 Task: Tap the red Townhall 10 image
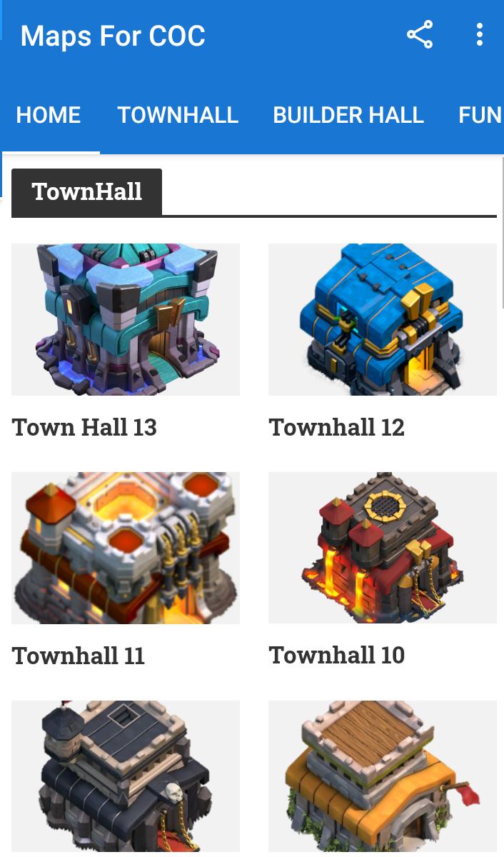coord(383,548)
